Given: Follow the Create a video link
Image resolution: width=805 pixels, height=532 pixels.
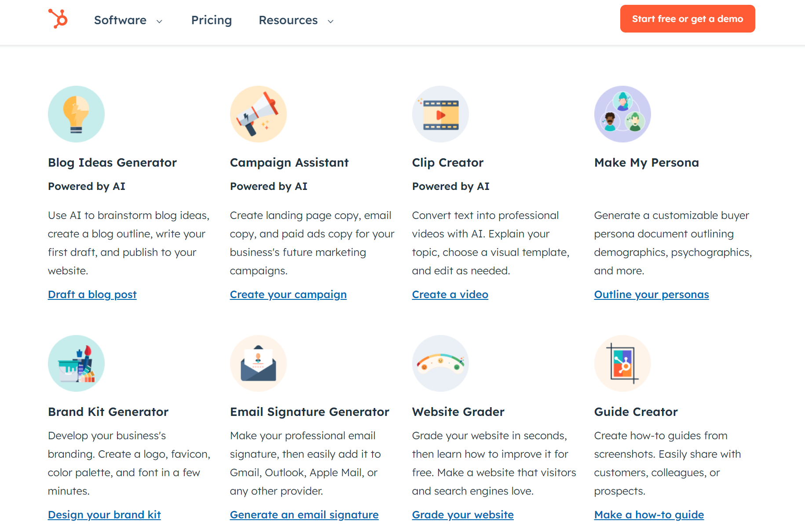Looking at the screenshot, I should click(x=450, y=294).
